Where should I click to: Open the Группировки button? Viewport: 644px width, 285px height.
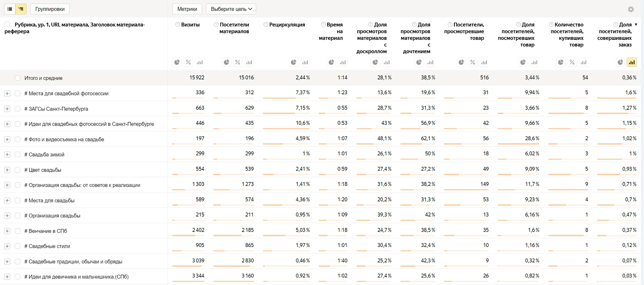pyautogui.click(x=50, y=9)
